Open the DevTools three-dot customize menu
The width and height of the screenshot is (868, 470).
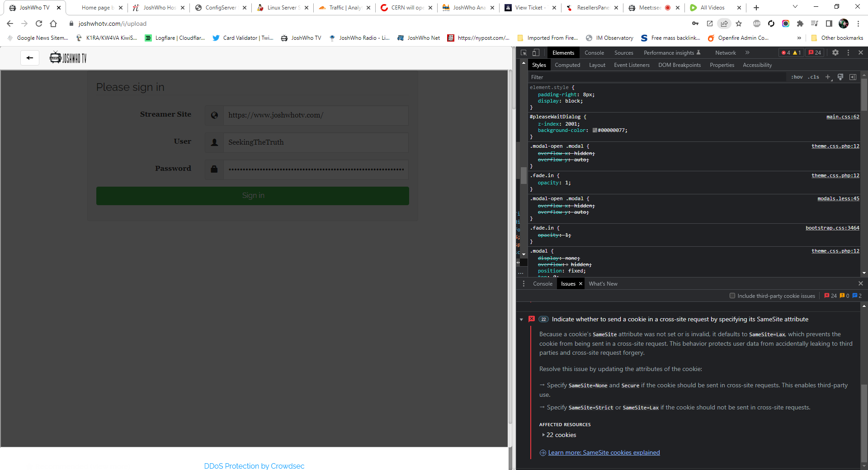tap(848, 53)
